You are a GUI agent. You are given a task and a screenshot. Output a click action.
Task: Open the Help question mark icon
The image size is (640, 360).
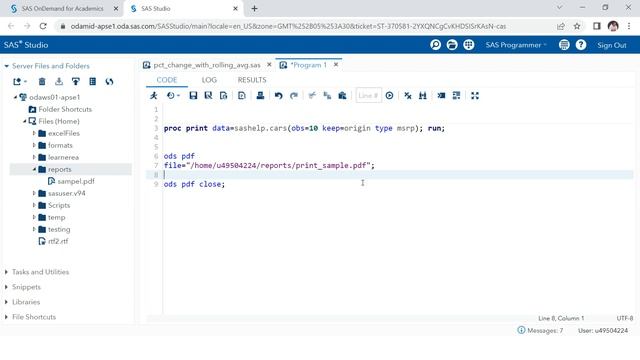click(581, 45)
